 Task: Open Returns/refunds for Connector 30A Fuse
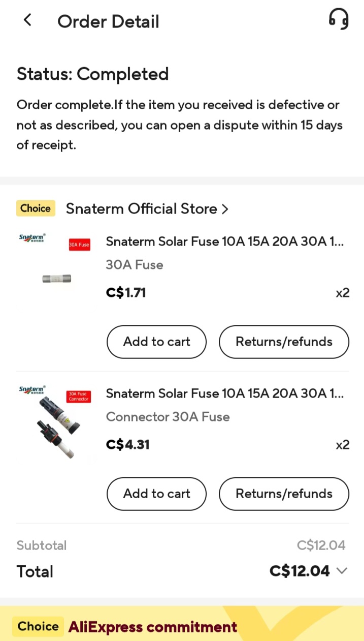pos(284,494)
